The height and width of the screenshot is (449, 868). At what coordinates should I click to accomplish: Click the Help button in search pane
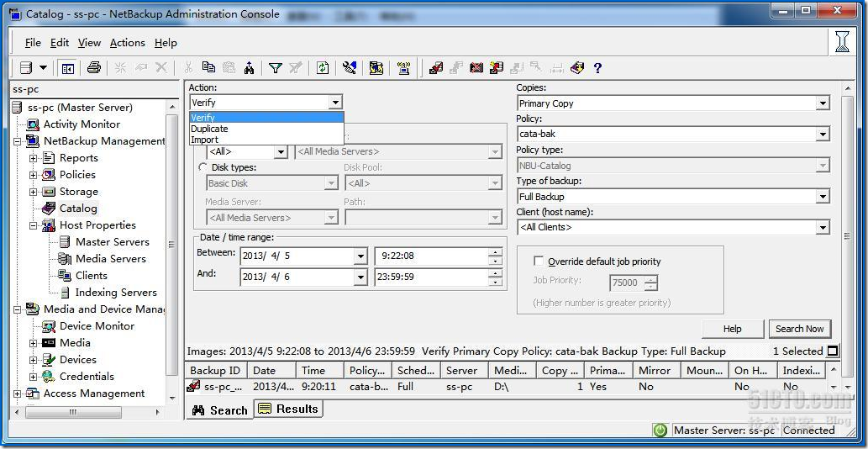click(733, 329)
